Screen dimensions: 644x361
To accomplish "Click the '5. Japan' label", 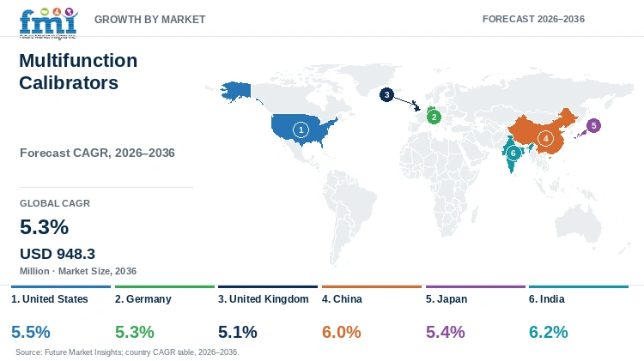I will (x=447, y=299).
